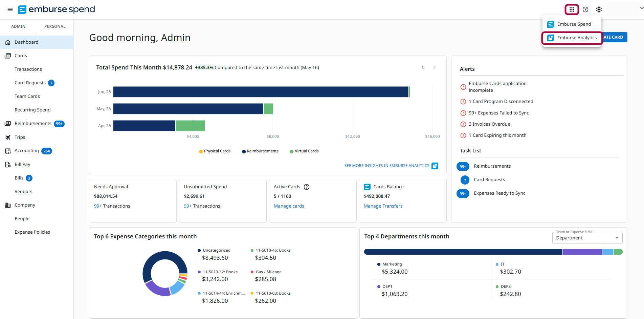
Task: Click the Apr, 26 reimbursements bar segment
Action: [x=144, y=126]
